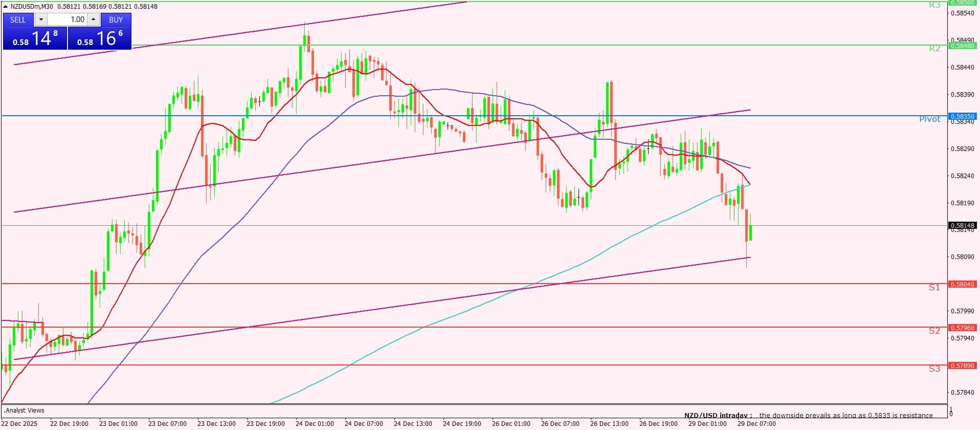This screenshot has width=980, height=430.
Task: Decrease trade volume with the down arrow
Action: [41, 19]
